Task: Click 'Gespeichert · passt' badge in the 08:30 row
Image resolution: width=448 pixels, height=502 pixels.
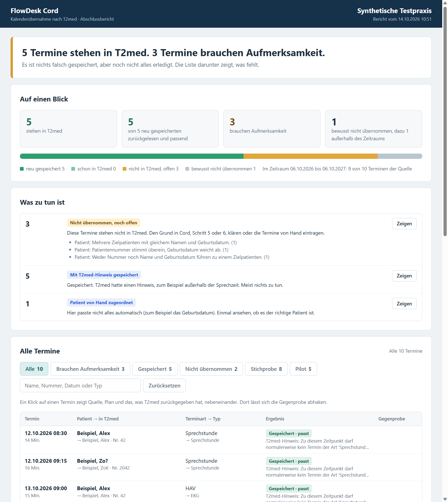Action: pos(289,433)
